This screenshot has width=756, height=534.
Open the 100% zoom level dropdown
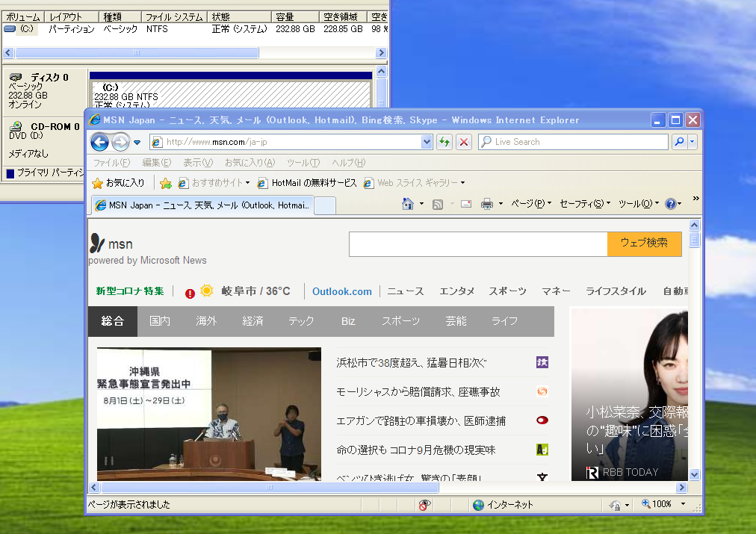click(684, 504)
